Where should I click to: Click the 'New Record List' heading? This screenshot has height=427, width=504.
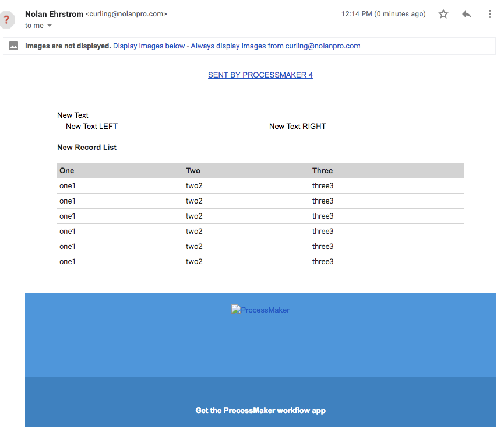click(x=87, y=147)
